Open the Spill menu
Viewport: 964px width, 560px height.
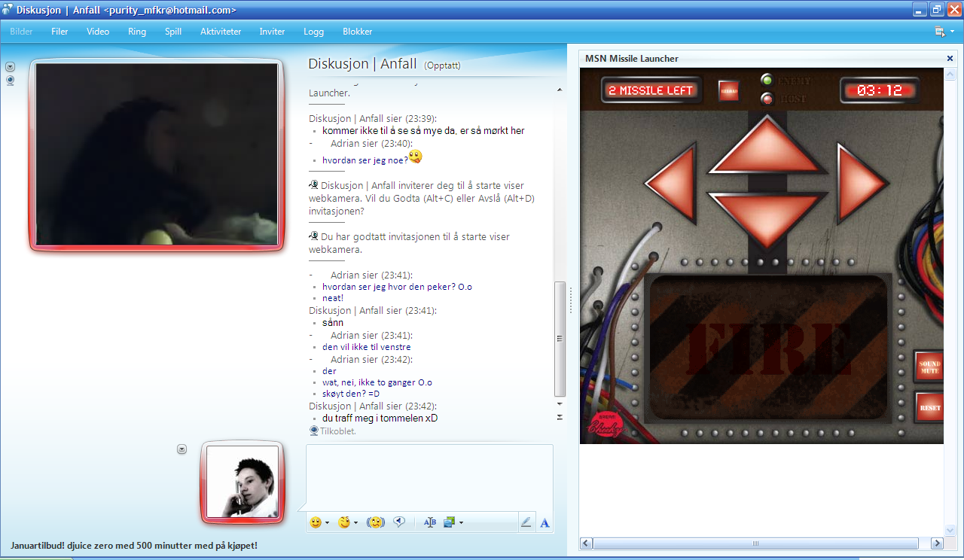tap(173, 32)
